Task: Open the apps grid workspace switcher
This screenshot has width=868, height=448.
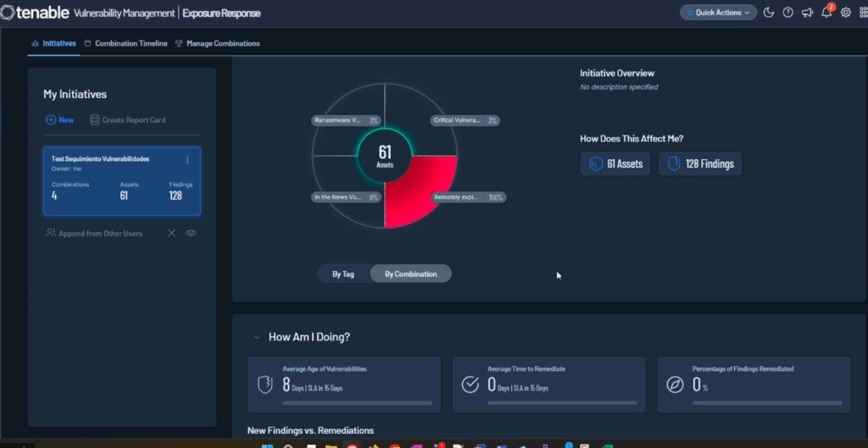Action: (863, 13)
